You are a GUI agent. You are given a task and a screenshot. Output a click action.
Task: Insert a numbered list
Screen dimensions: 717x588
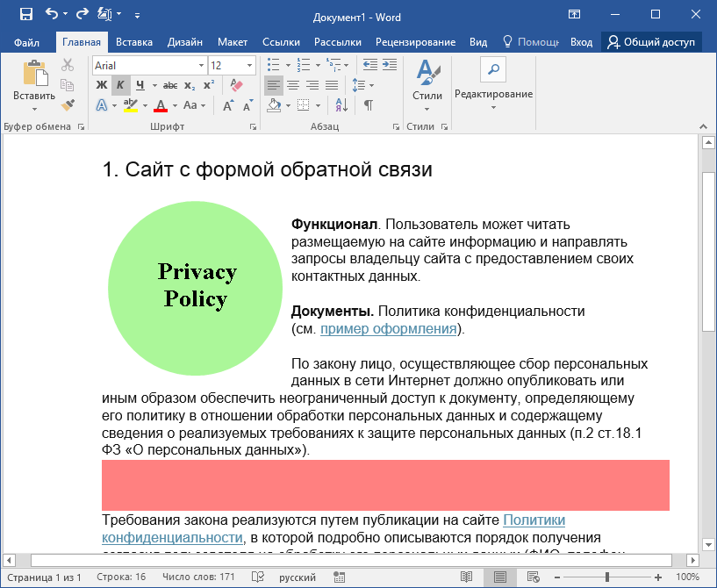point(303,65)
